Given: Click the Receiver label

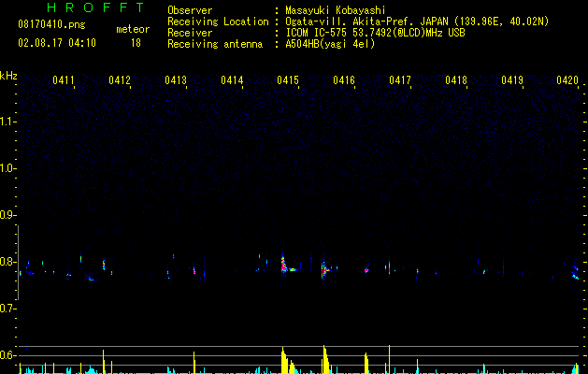Looking at the screenshot, I should (x=190, y=33).
